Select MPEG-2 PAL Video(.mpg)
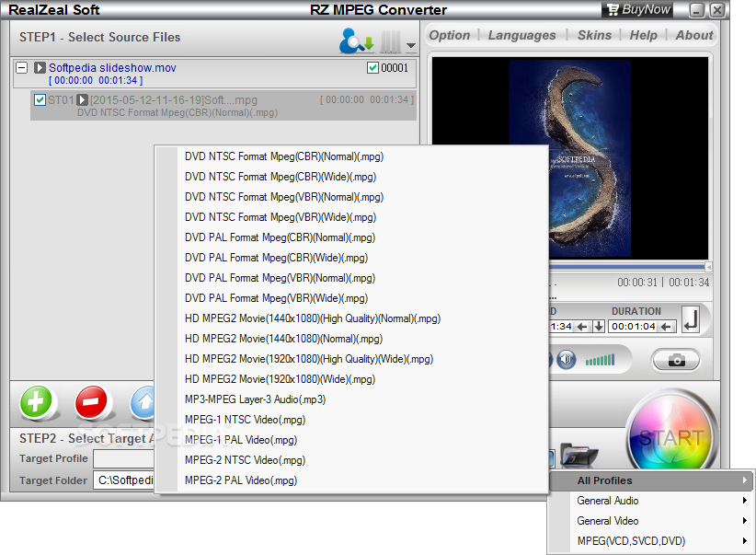756x555 pixels. (x=352, y=481)
